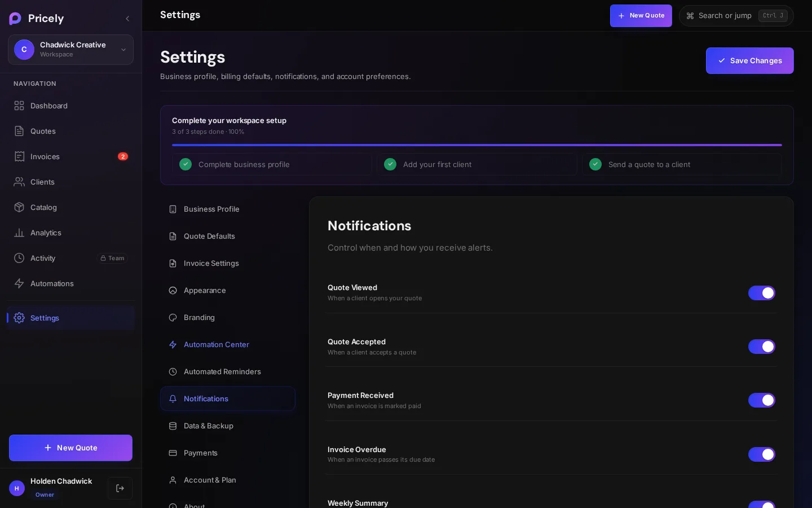Screen dimensions: 812x508
Task: Disable Quote Viewed notifications toggle
Action: (762, 293)
